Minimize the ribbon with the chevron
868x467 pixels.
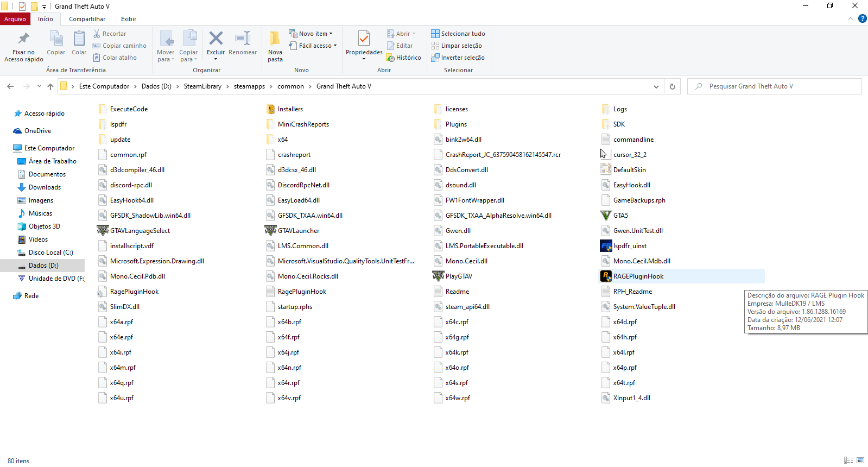[851, 19]
